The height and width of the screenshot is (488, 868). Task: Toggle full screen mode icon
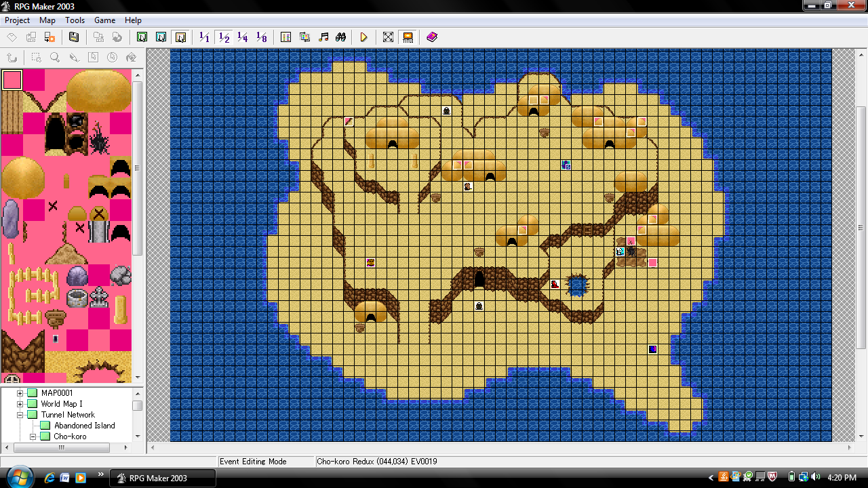pos(388,37)
